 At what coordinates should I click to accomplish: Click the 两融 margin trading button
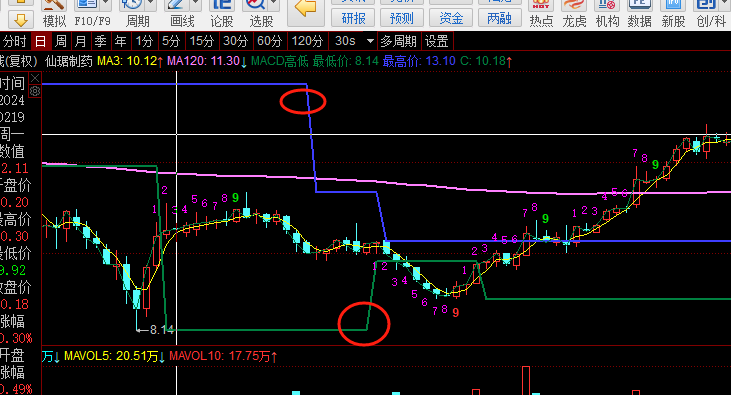[x=499, y=19]
